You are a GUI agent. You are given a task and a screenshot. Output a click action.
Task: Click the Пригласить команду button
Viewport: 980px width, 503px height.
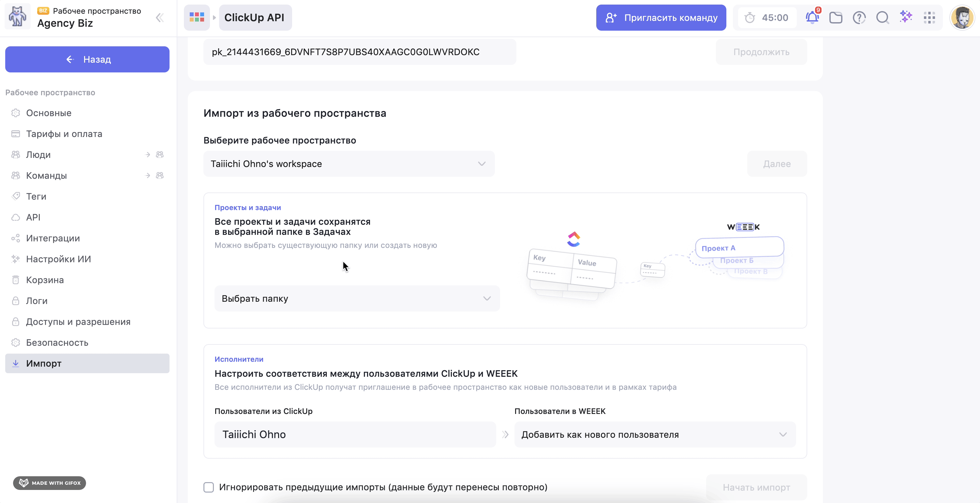(x=661, y=18)
